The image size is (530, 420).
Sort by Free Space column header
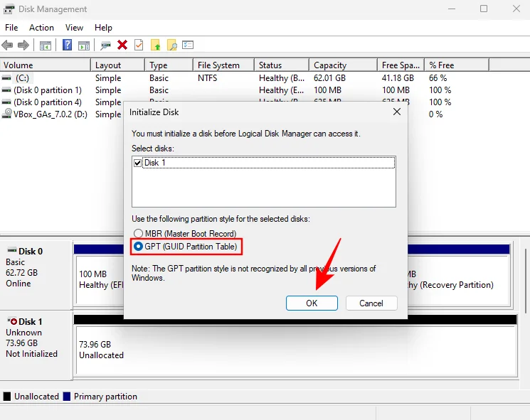click(x=401, y=65)
